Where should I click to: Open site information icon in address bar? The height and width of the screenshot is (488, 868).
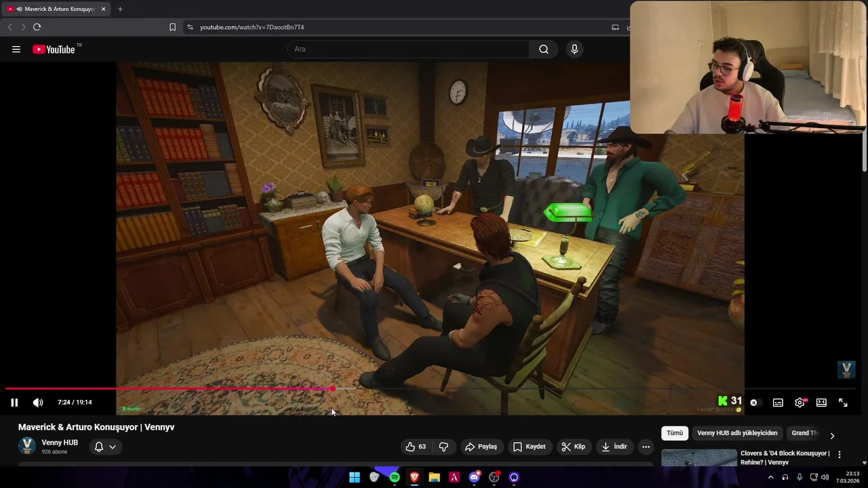190,27
